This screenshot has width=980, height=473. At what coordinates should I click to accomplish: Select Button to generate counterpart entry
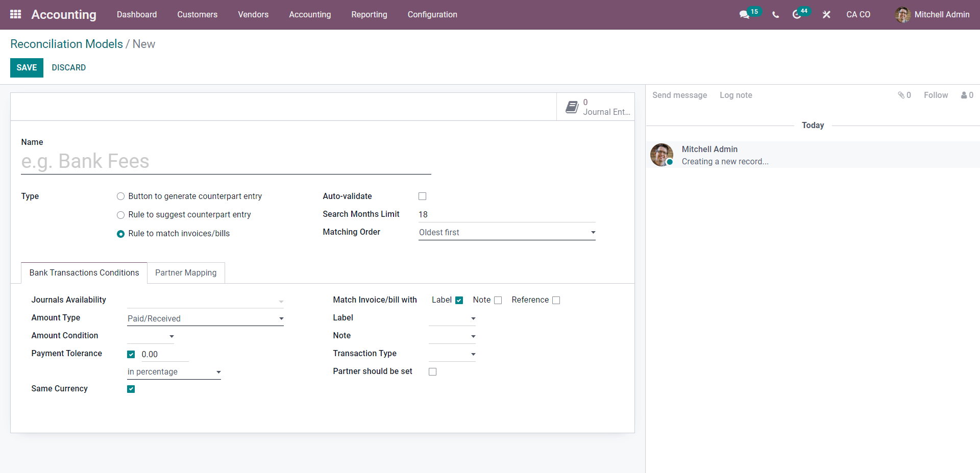coord(121,196)
